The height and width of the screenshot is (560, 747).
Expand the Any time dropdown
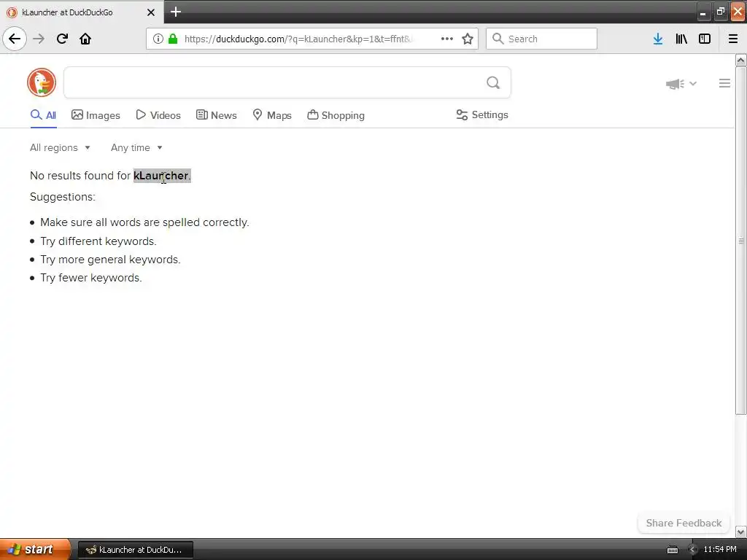tap(136, 147)
